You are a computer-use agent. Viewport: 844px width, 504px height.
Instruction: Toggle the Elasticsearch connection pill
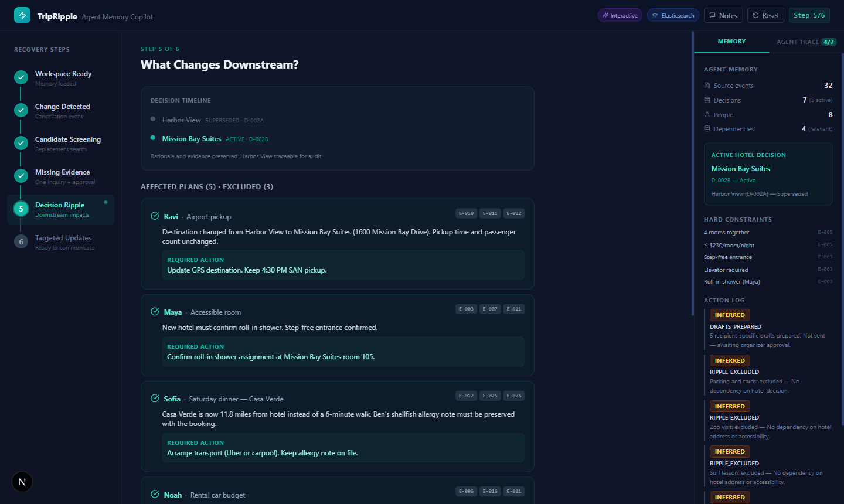pos(673,15)
